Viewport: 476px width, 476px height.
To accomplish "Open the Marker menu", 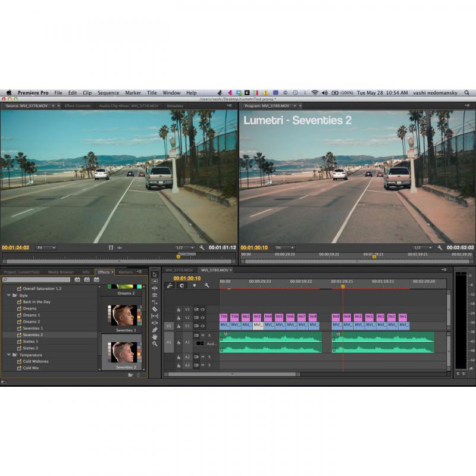I will (x=133, y=93).
